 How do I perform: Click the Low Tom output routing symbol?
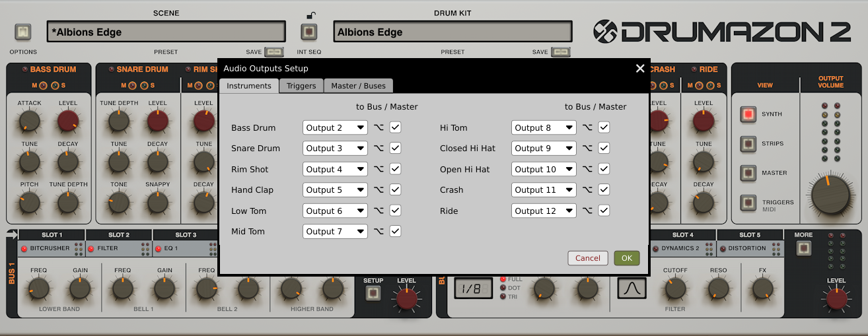point(379,211)
